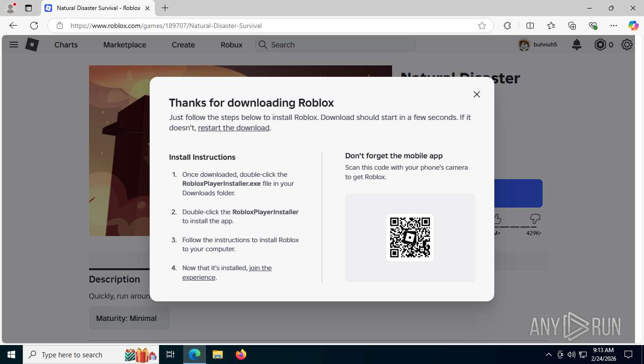Screen dimensions: 644x364
Task: Close the Thanks for downloading dialog
Action: coord(477,94)
